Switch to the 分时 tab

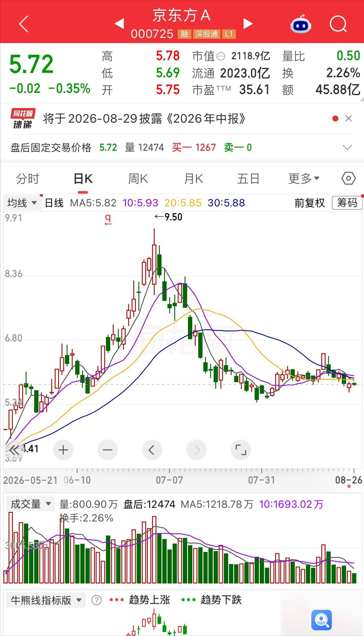click(x=27, y=179)
